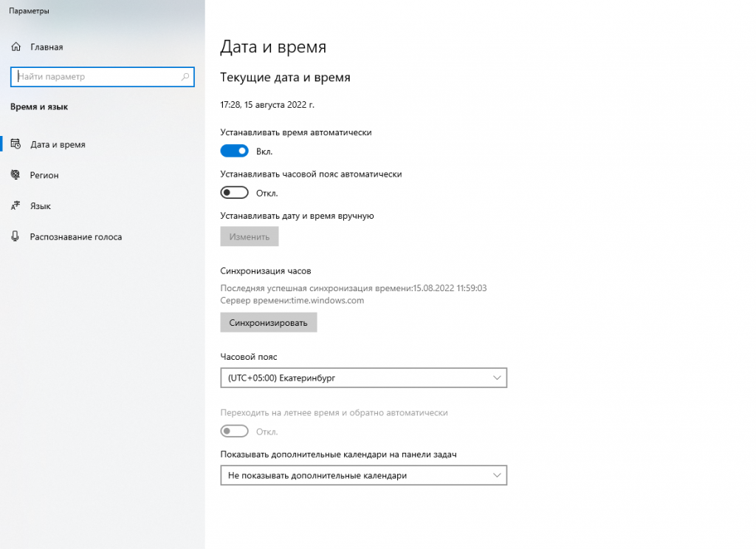Open Распознавание голоса settings
Image resolution: width=756 pixels, height=549 pixels.
tap(75, 237)
